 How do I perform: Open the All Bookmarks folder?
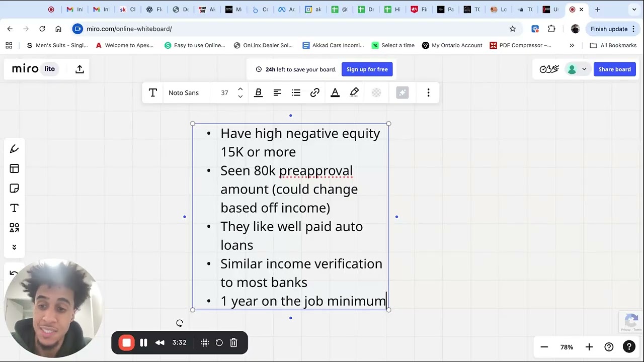coord(613,45)
